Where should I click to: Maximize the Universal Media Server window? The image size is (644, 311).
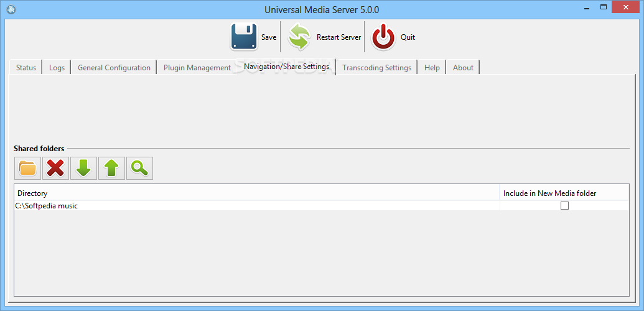pyautogui.click(x=604, y=7)
